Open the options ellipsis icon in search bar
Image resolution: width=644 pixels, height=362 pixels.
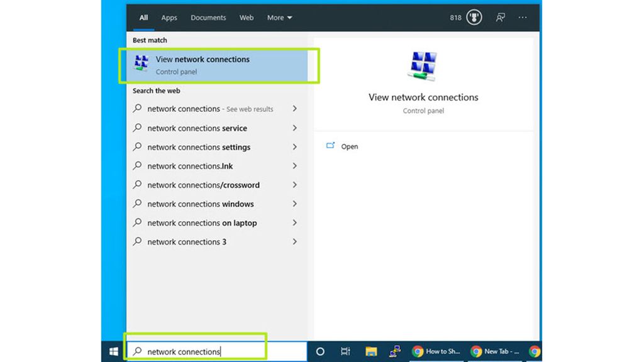coord(523,18)
